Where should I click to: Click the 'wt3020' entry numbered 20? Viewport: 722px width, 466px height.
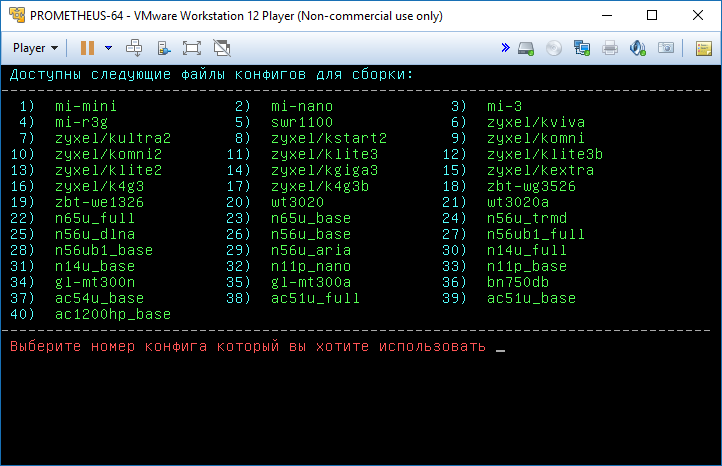pyautogui.click(x=297, y=202)
